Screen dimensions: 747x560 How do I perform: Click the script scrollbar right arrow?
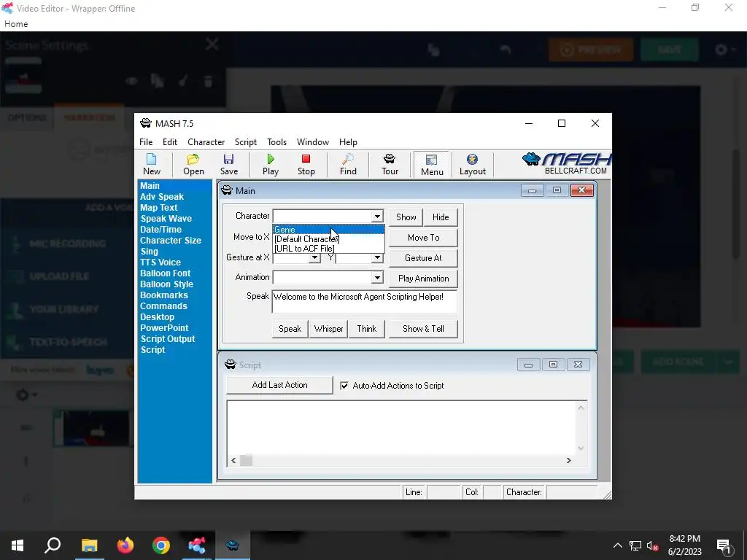tap(568, 461)
